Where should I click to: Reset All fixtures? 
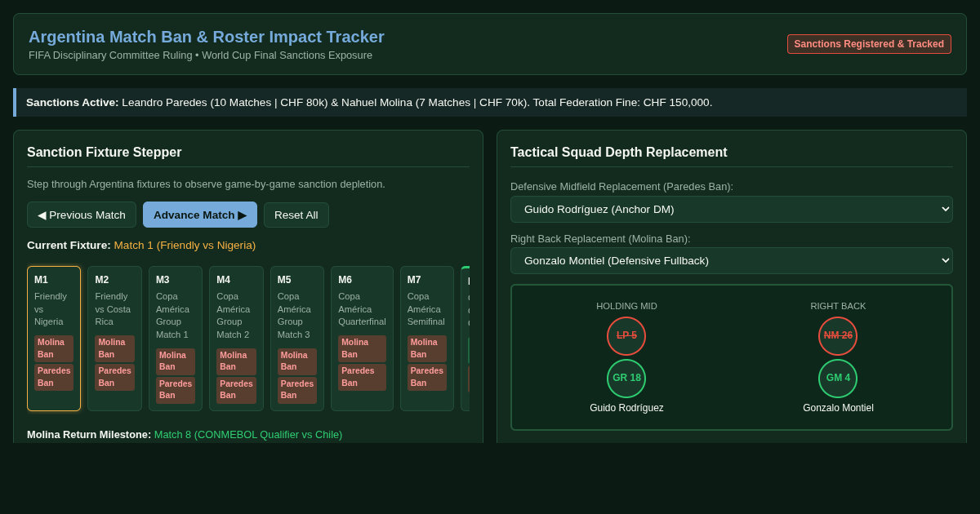pyautogui.click(x=296, y=215)
